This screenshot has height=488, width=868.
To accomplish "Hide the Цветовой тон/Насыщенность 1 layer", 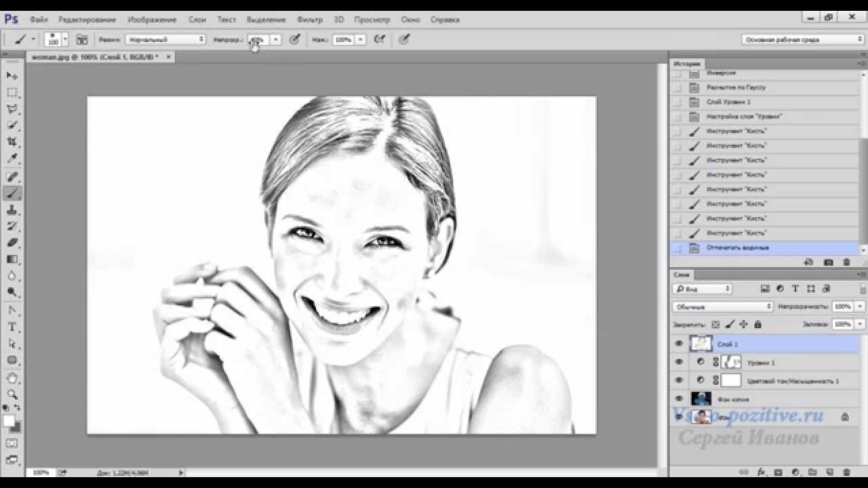I will coord(679,380).
